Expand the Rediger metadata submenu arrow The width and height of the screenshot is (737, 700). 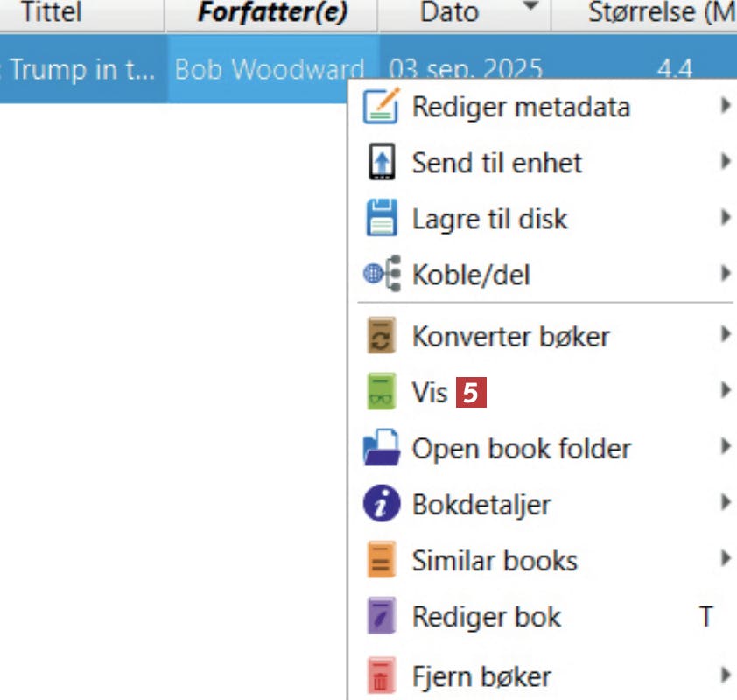pyautogui.click(x=725, y=107)
